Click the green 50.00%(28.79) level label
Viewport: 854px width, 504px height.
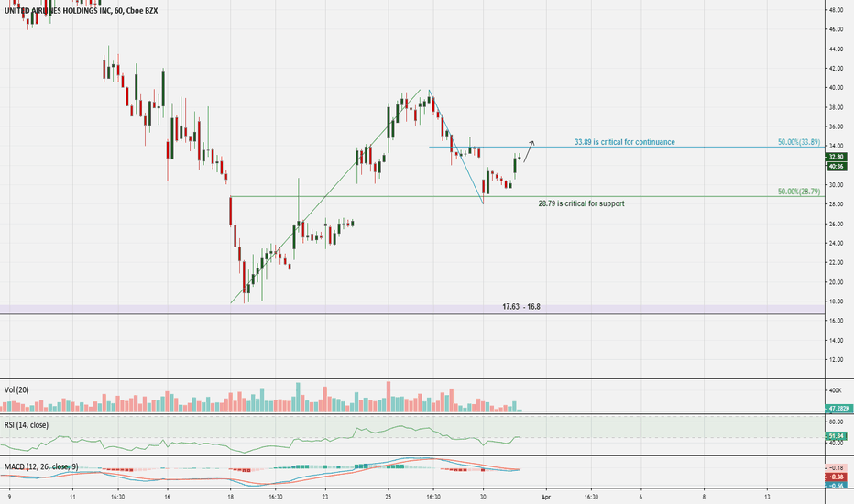798,192
